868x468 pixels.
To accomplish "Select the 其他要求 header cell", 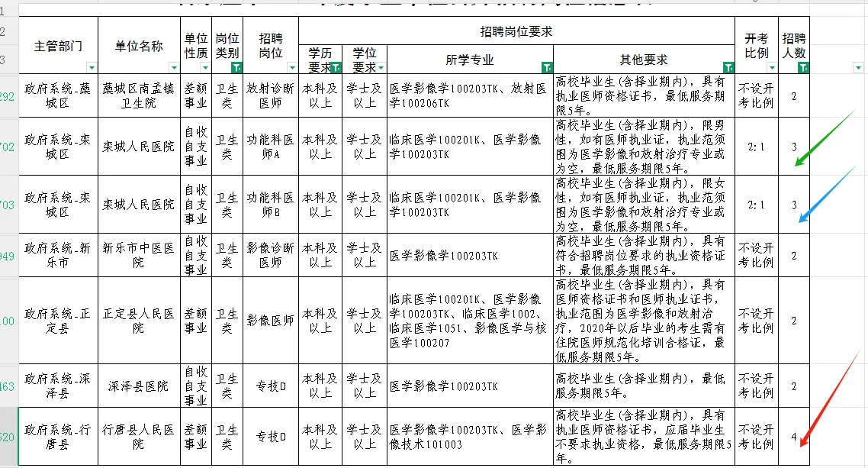I will 644,60.
